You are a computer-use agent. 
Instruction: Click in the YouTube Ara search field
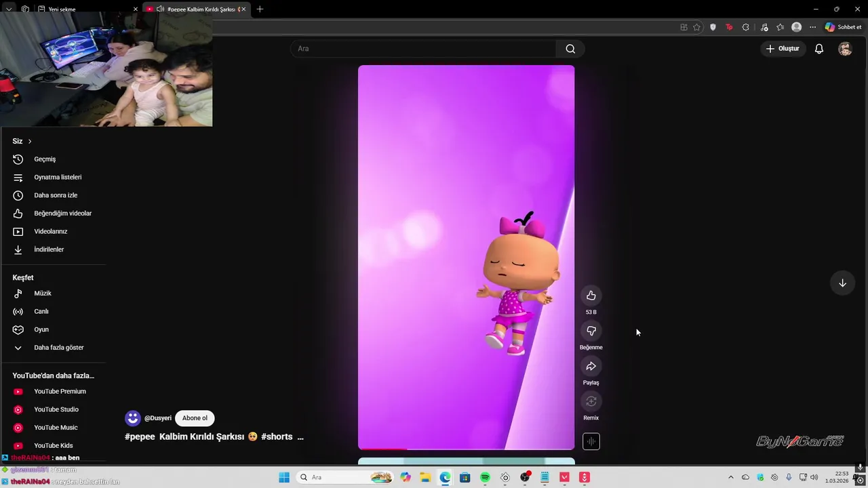point(424,49)
